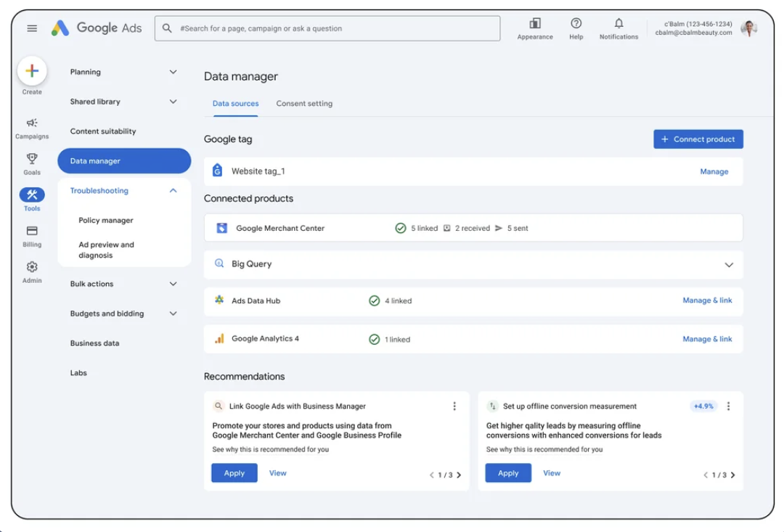Screen dimensions: 784x532
Task: Open the Help icon
Action: 576,23
